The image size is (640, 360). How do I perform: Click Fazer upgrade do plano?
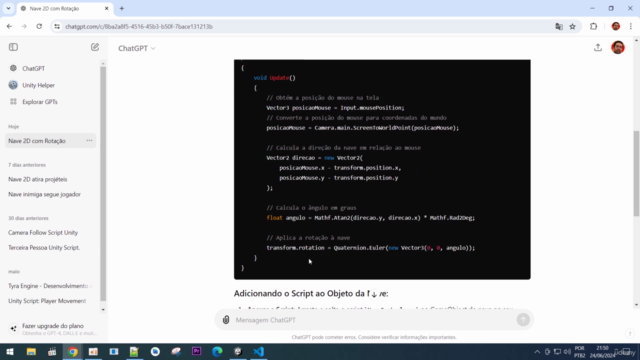click(52, 329)
